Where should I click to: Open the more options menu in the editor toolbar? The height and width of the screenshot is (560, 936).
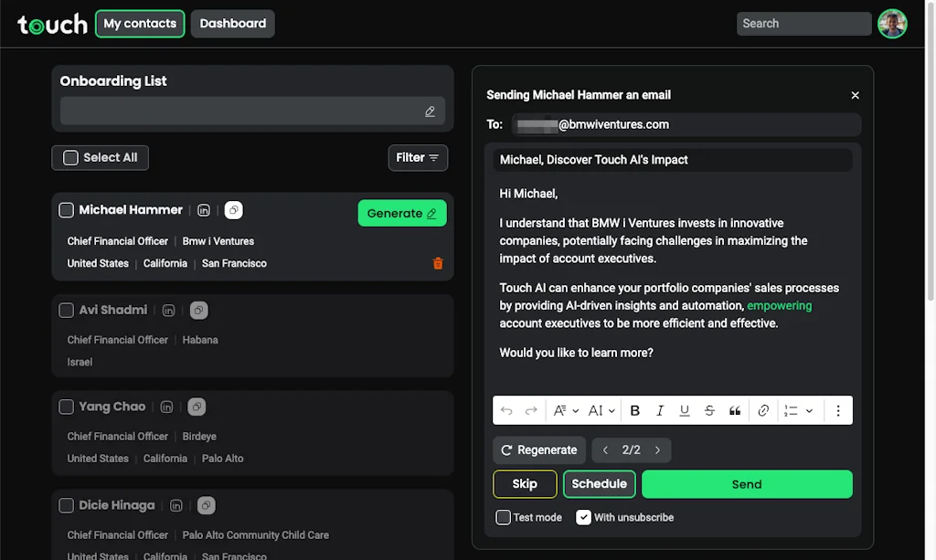click(x=838, y=410)
